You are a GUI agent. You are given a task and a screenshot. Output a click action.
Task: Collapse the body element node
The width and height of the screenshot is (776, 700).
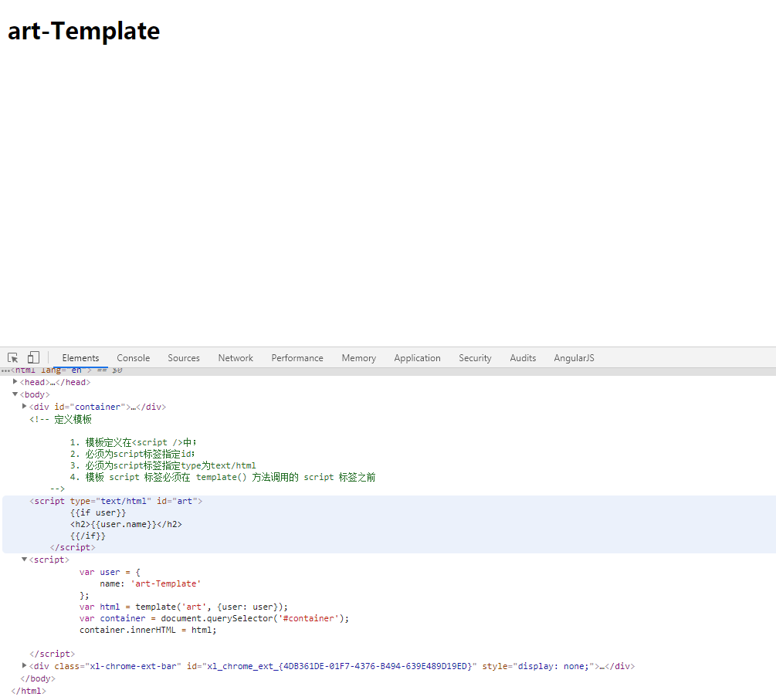point(15,394)
